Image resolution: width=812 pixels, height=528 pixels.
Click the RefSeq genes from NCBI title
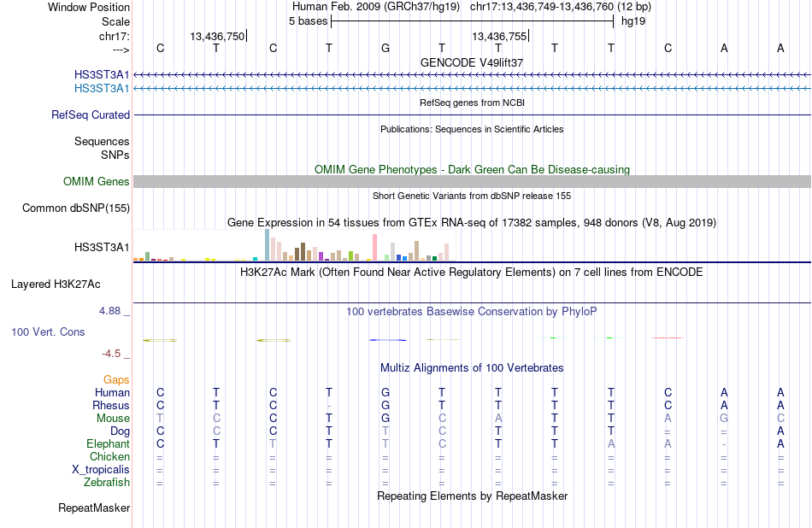[473, 103]
